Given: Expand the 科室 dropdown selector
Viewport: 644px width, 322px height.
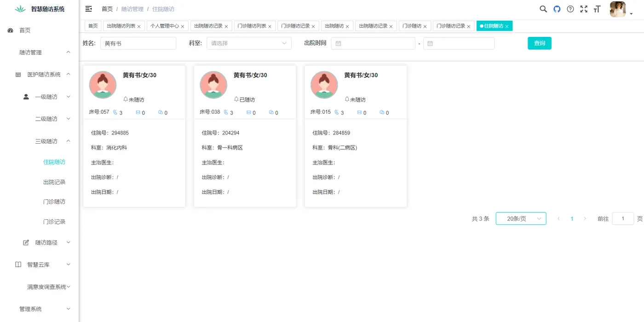Looking at the screenshot, I should [248, 43].
